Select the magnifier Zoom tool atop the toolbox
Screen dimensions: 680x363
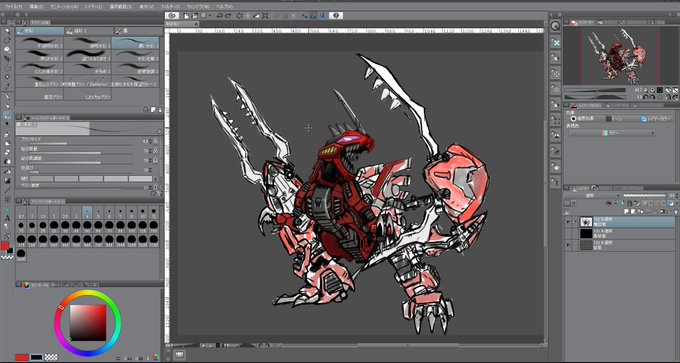point(7,31)
